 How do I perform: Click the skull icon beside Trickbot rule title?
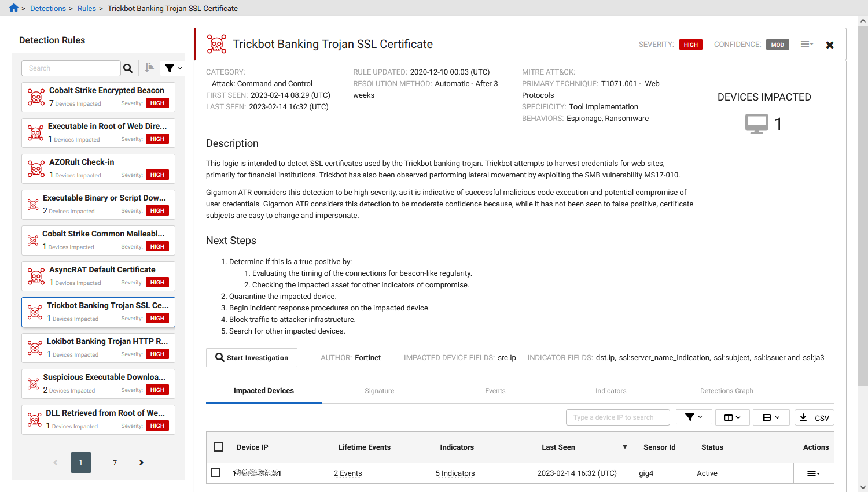tap(216, 43)
